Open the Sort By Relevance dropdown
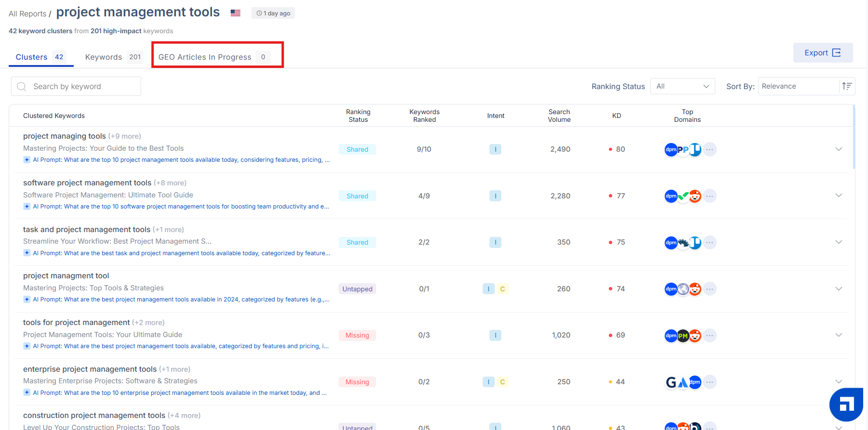Screen dimensions: 868x430 pos(799,86)
